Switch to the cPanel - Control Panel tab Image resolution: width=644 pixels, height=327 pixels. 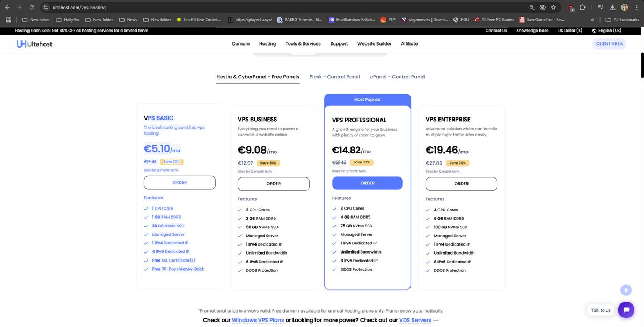pyautogui.click(x=397, y=77)
